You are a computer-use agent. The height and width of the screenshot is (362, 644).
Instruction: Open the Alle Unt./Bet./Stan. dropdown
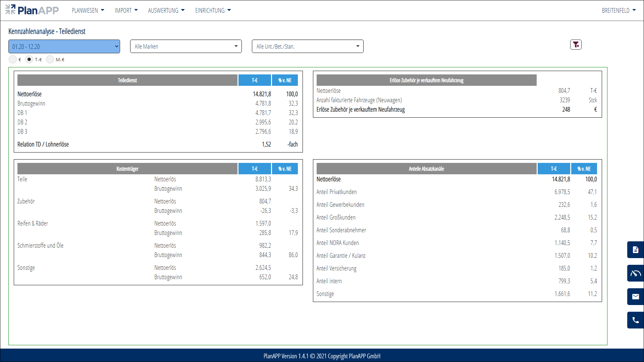(308, 46)
